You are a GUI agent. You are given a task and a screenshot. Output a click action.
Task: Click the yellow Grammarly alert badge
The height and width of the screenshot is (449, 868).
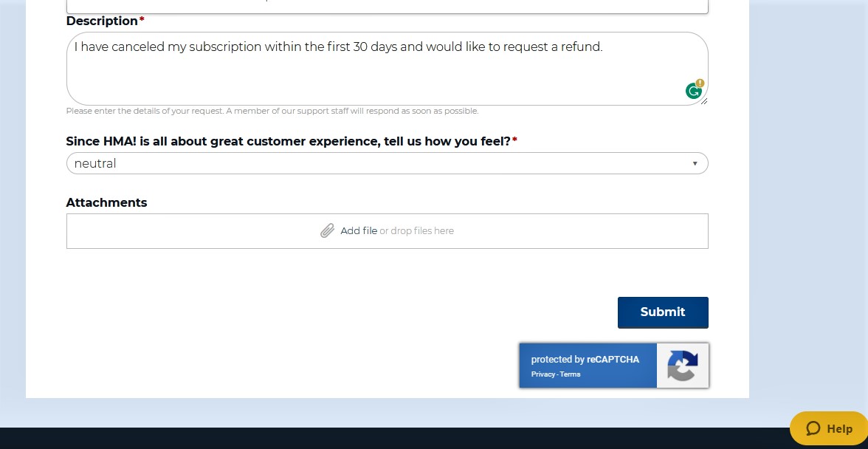coord(700,83)
